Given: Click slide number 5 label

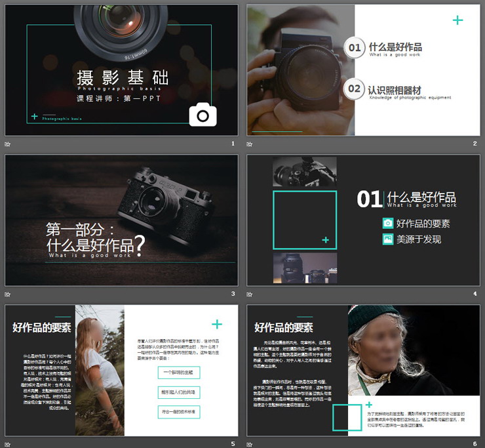Looking at the screenshot, I should point(233,443).
